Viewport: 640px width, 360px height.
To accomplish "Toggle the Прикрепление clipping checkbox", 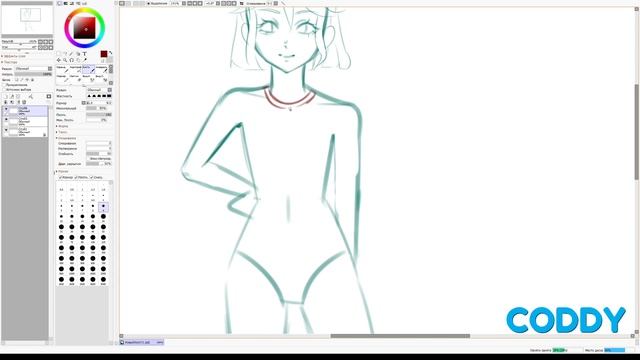I will click(4, 85).
